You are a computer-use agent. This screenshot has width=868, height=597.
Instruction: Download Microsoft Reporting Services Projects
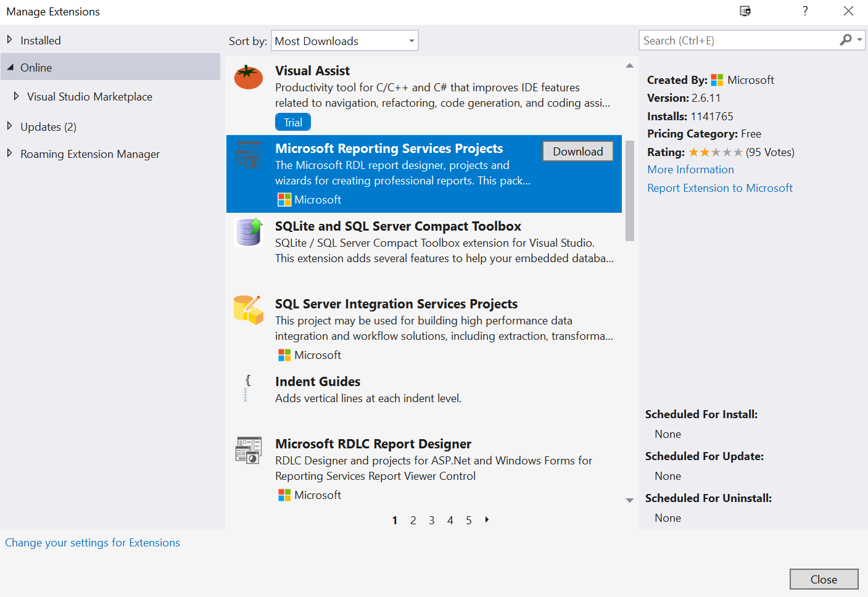[578, 151]
